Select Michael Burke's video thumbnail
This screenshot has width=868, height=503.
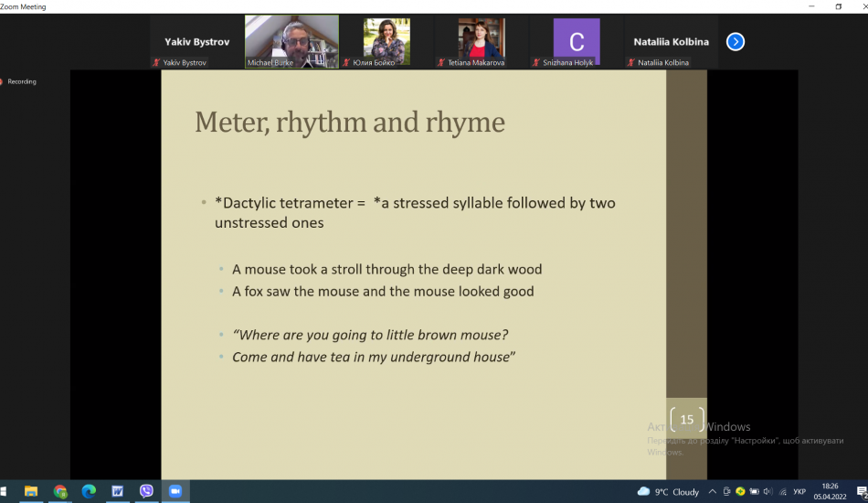pos(291,41)
